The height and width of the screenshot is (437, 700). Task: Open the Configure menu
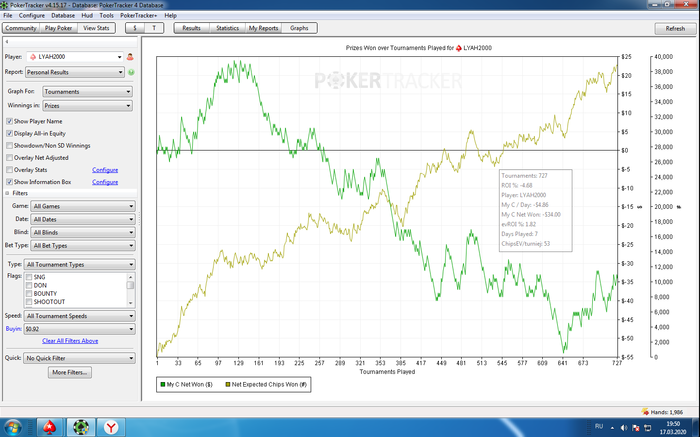(x=32, y=15)
